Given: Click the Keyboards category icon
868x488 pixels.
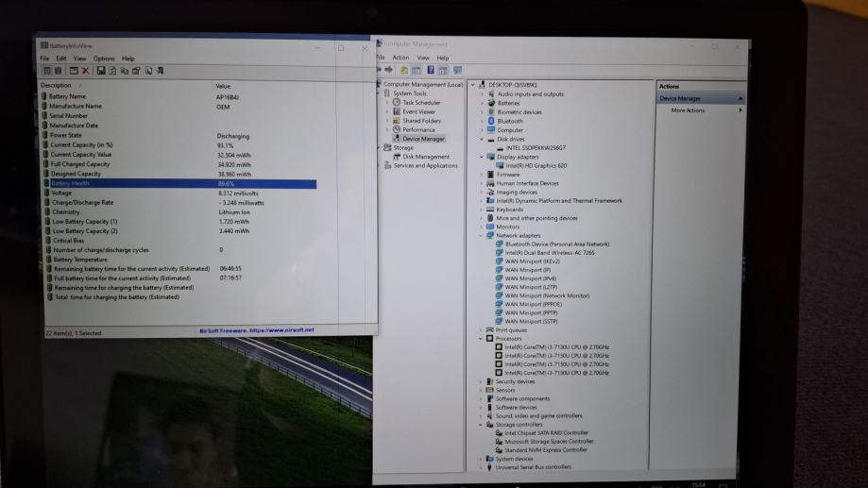Looking at the screenshot, I should (490, 210).
